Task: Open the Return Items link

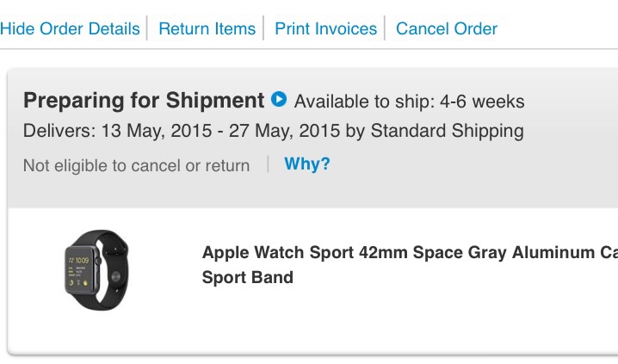Action: point(207,28)
